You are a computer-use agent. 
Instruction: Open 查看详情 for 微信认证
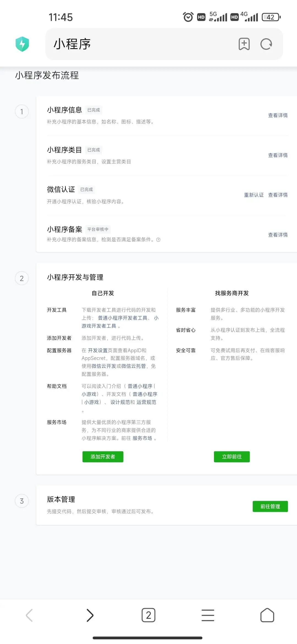(x=278, y=195)
